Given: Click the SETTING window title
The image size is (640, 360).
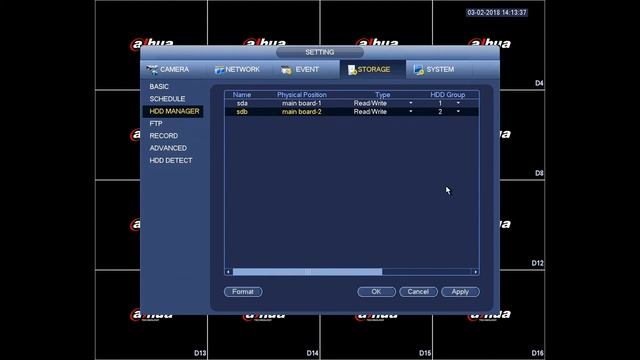Looking at the screenshot, I should (x=320, y=52).
